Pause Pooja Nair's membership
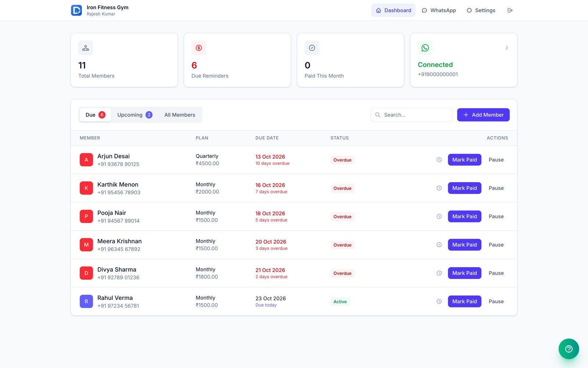588x368 pixels. point(496,216)
